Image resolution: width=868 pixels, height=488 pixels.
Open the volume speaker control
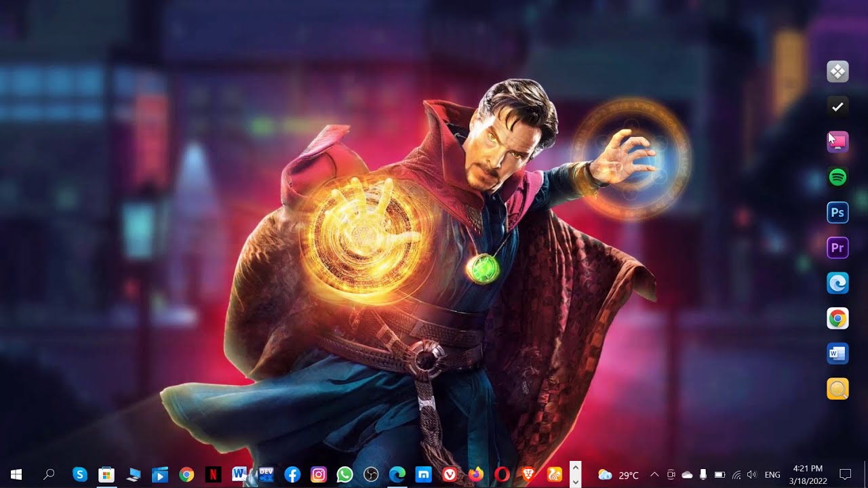click(x=751, y=474)
